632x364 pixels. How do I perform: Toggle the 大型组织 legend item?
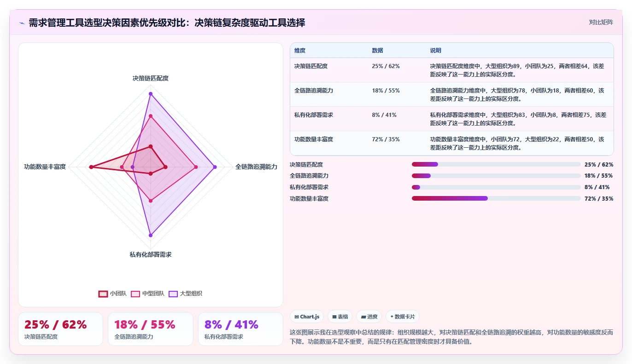point(186,294)
